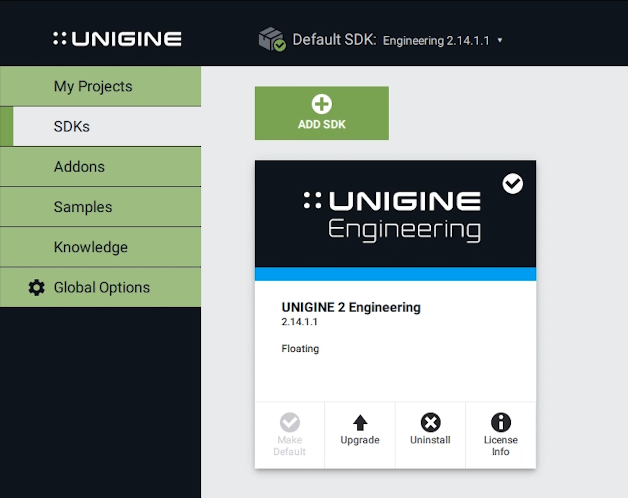Click the Global Options gear icon

coord(37,288)
